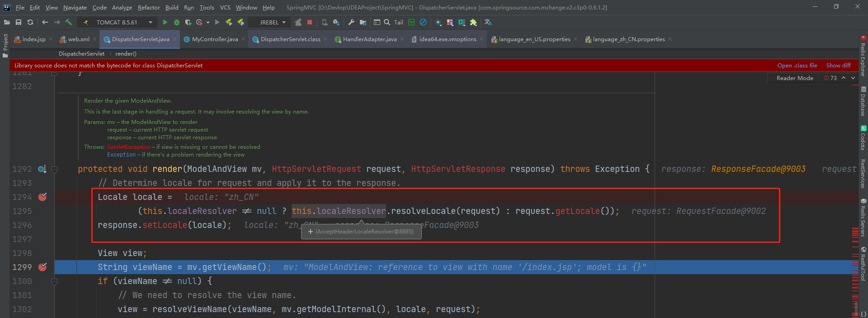Open the RestServices side panel
Screen dimensions: 868x318
pos(863,174)
